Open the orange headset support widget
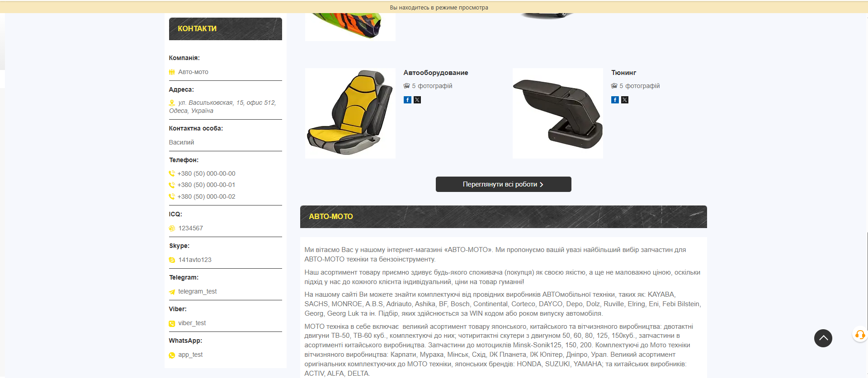Viewport: 868px width, 378px height. tap(860, 335)
